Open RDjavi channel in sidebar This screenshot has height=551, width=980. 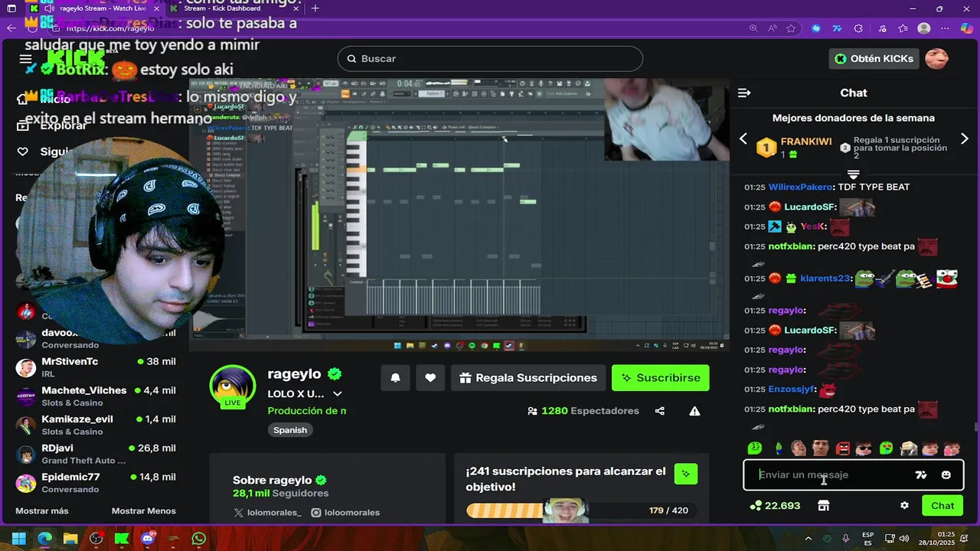(96, 455)
